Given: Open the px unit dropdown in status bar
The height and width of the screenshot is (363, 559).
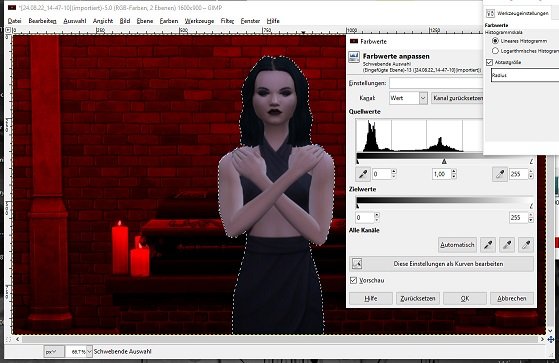Looking at the screenshot, I should click(54, 352).
